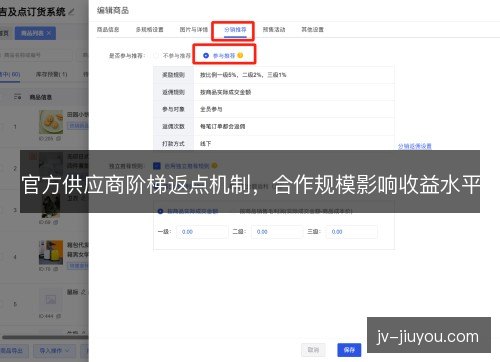Click the 保存 button
The width and height of the screenshot is (500, 362).
coord(349,350)
